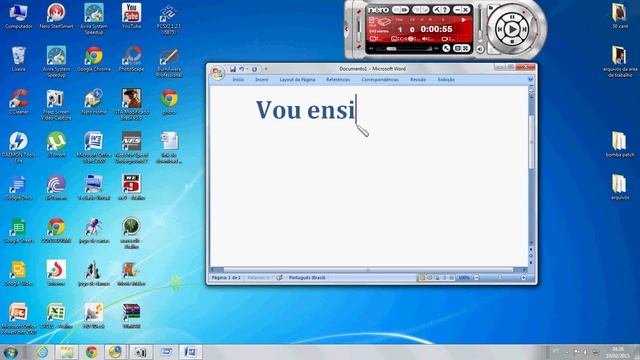The image size is (640, 360).
Task: Click Word's horizontal scrollbar track
Action: (x=367, y=270)
